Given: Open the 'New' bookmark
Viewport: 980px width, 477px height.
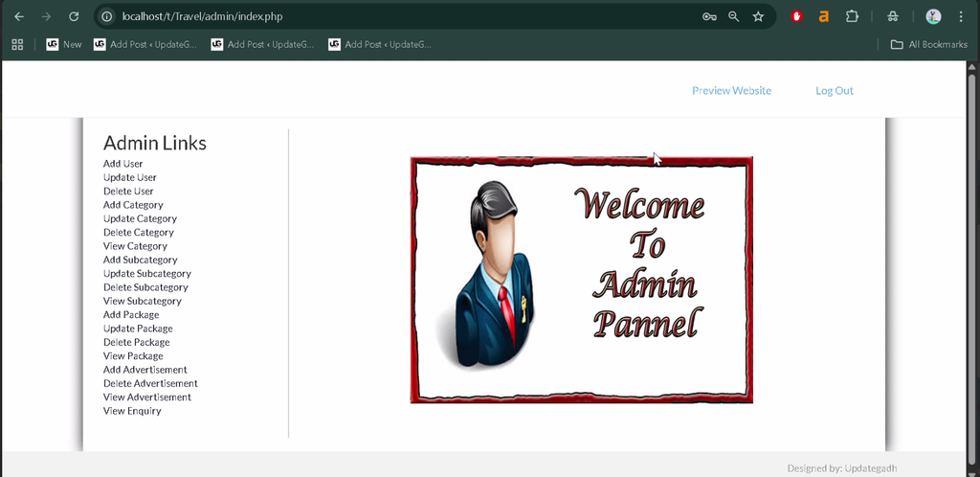Looking at the screenshot, I should pyautogui.click(x=64, y=44).
